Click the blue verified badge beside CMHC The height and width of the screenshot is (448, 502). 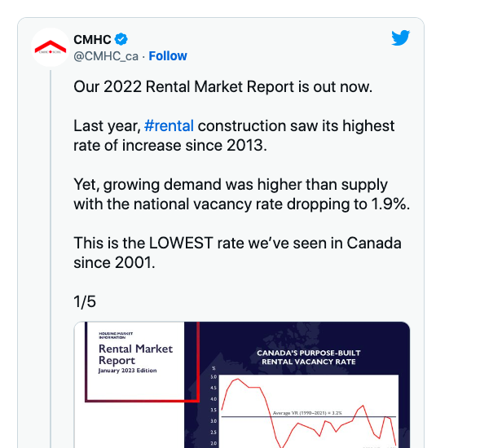(121, 39)
